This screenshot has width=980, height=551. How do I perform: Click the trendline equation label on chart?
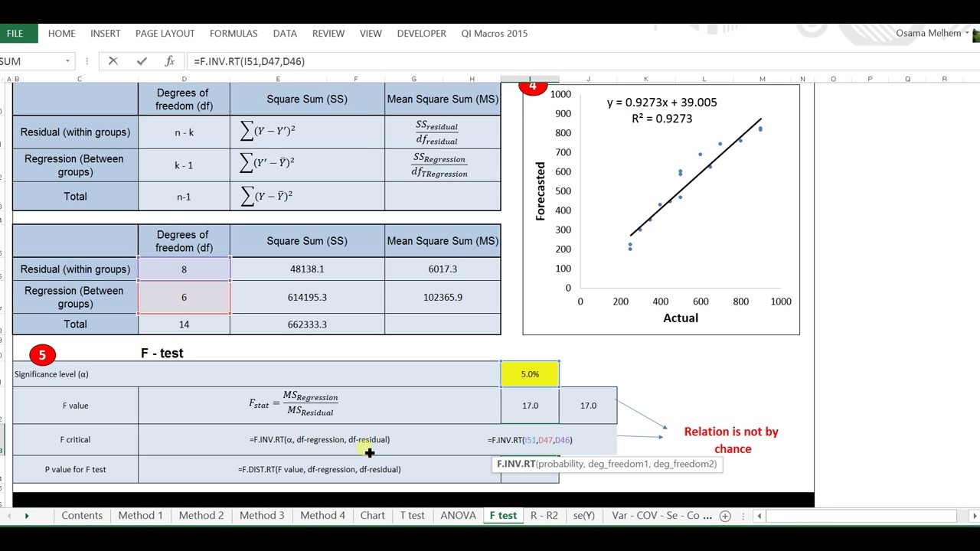(x=662, y=110)
